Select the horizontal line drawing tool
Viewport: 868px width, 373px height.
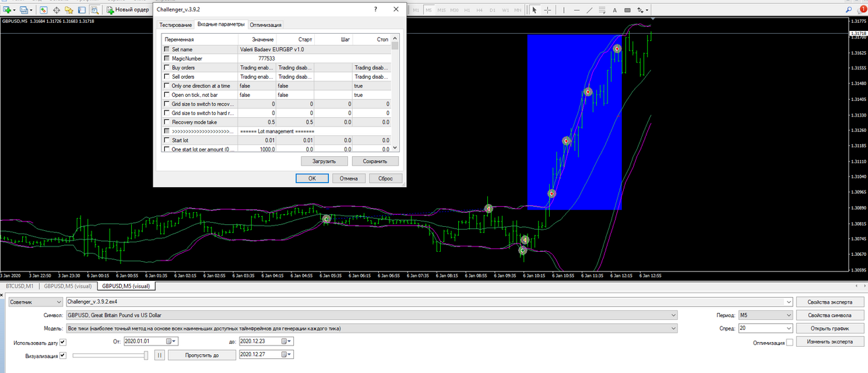tap(577, 10)
